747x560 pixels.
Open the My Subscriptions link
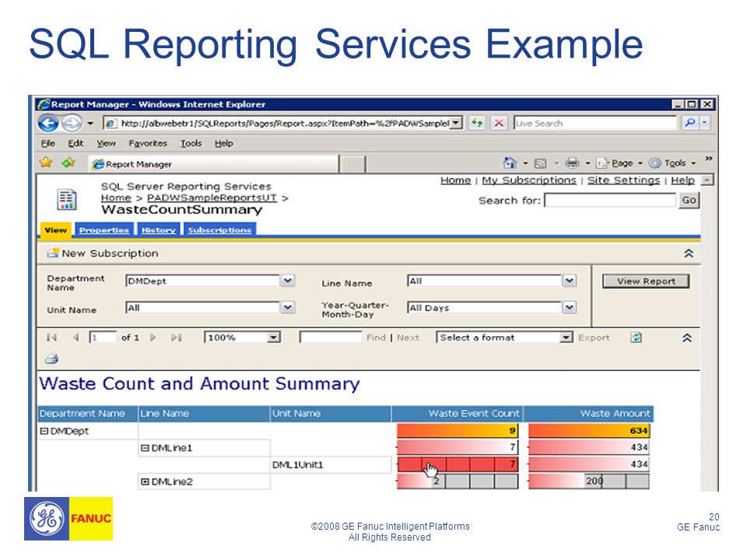coord(529,180)
